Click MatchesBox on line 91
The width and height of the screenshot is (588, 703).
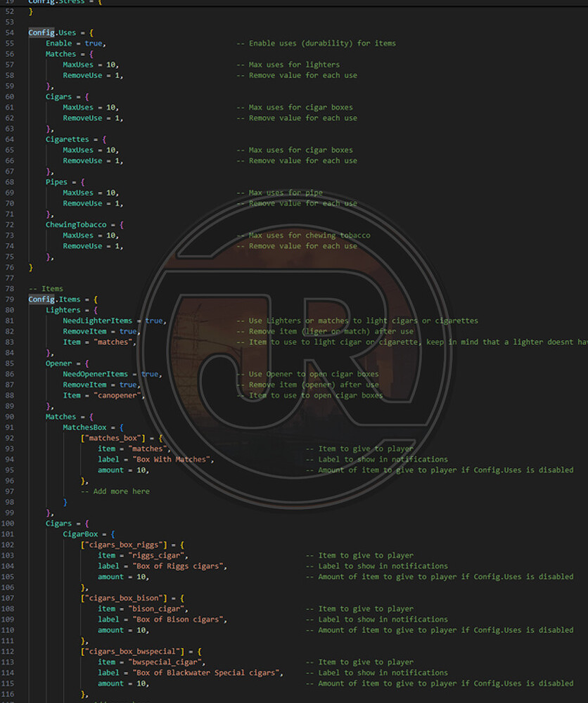pos(85,427)
